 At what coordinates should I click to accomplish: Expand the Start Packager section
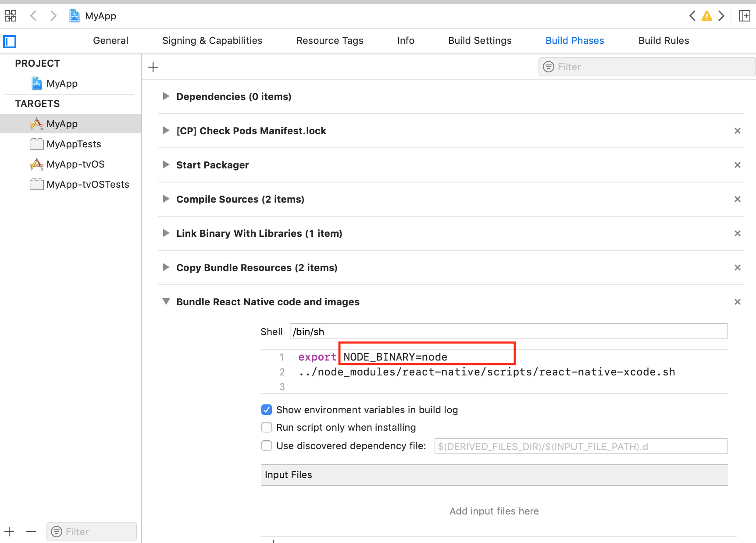point(166,164)
